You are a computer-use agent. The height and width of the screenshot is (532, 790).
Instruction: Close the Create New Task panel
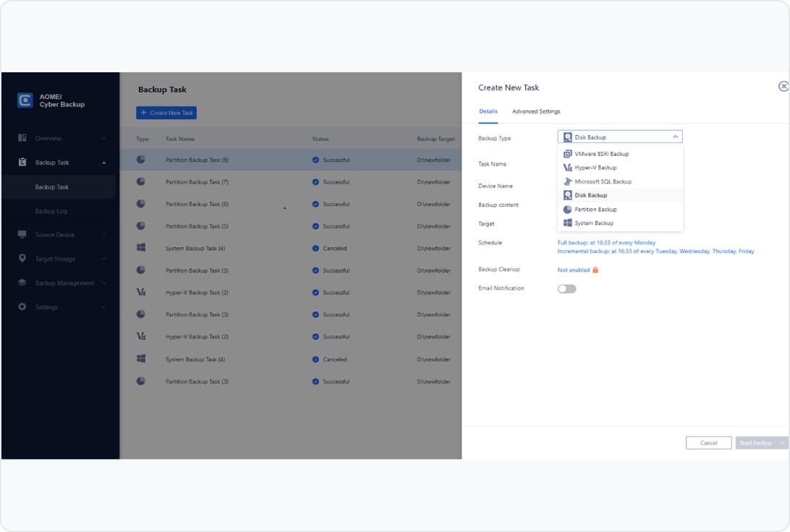tap(783, 86)
